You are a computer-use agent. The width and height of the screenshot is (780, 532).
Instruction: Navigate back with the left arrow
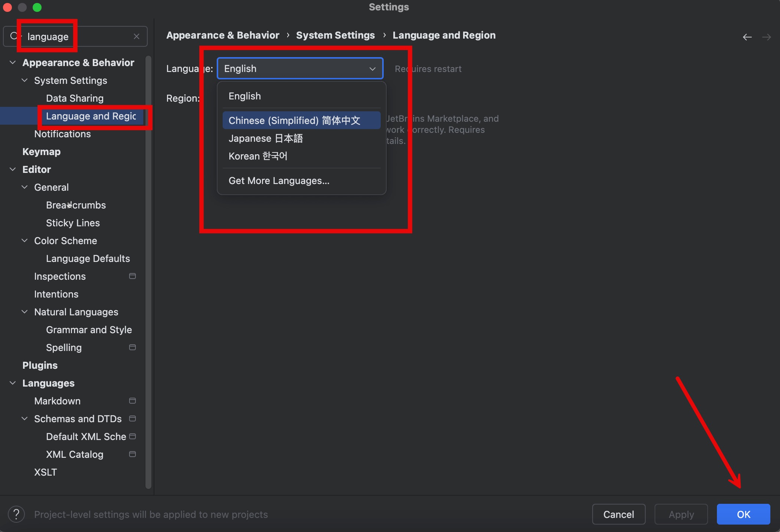(x=747, y=37)
